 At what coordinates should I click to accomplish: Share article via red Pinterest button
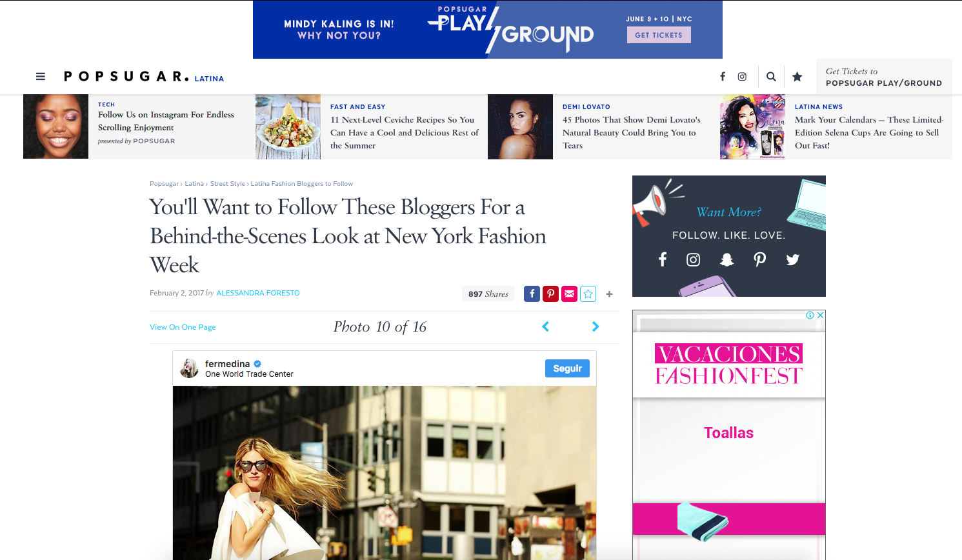click(x=550, y=294)
